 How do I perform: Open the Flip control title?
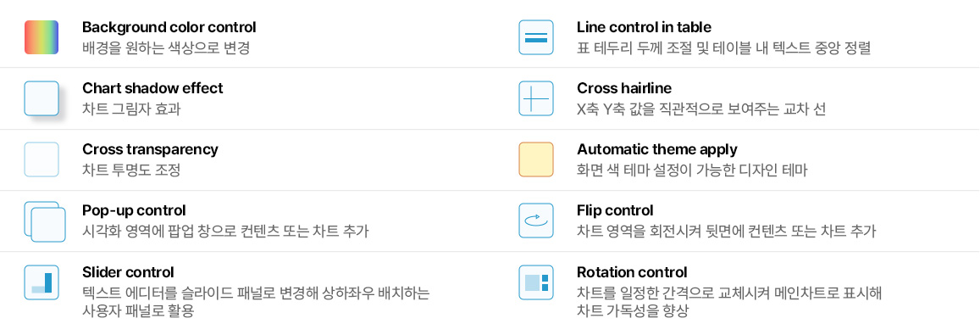tap(615, 210)
